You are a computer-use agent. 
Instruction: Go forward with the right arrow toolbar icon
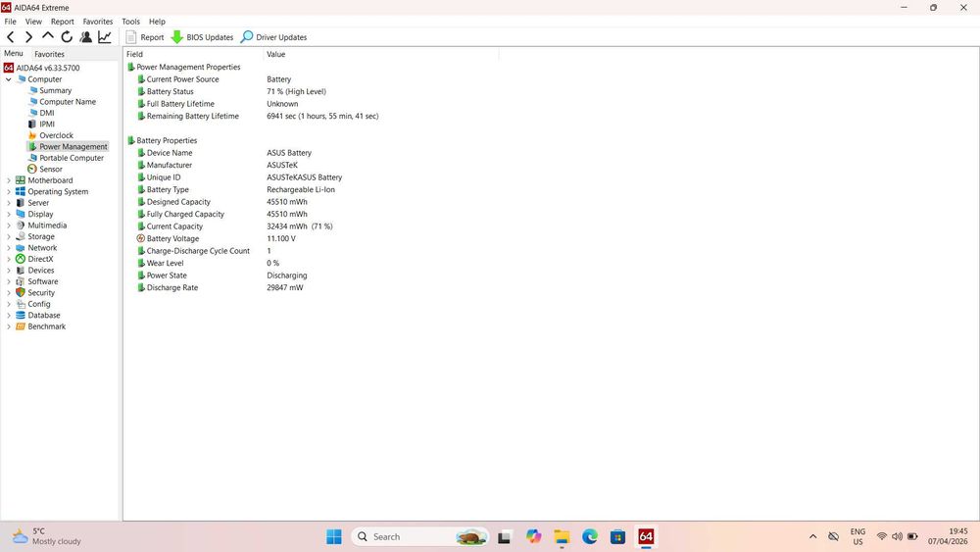28,37
